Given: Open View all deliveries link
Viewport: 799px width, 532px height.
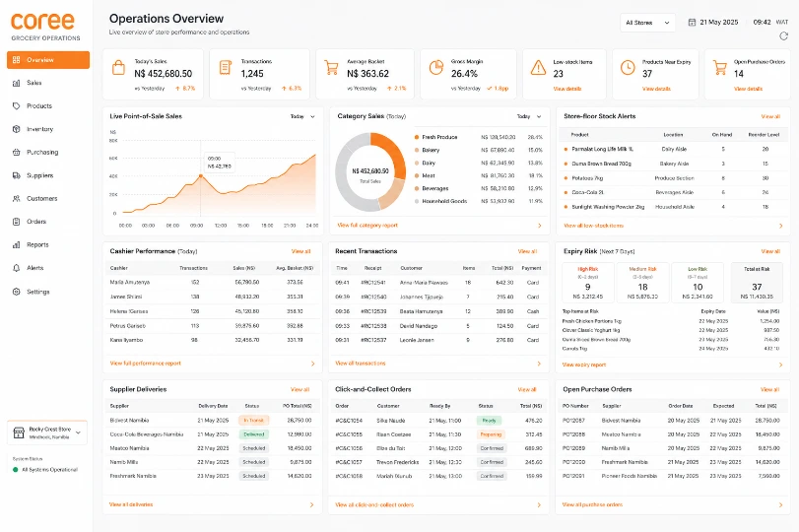Looking at the screenshot, I should point(131,504).
